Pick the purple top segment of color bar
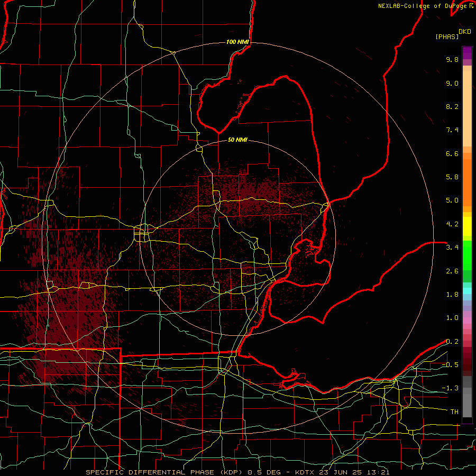The image size is (476, 476). click(x=467, y=53)
